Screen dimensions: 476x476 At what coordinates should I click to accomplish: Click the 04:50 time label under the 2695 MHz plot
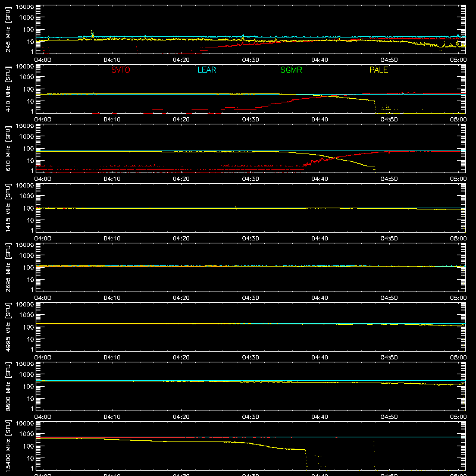[389, 298]
